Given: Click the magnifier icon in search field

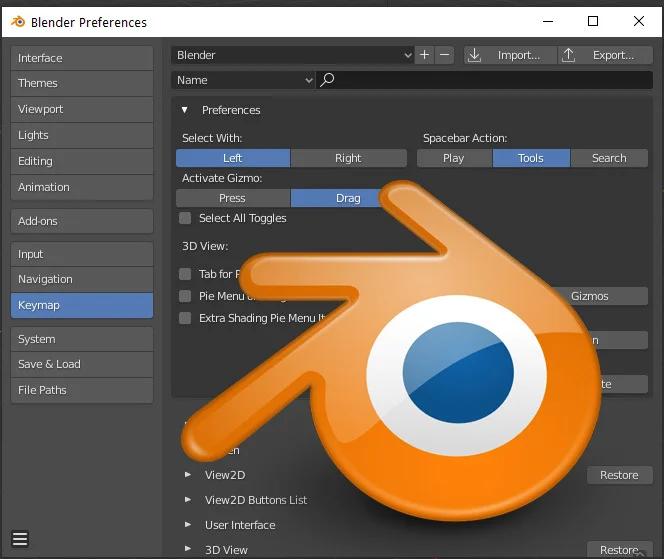Looking at the screenshot, I should pyautogui.click(x=327, y=80).
